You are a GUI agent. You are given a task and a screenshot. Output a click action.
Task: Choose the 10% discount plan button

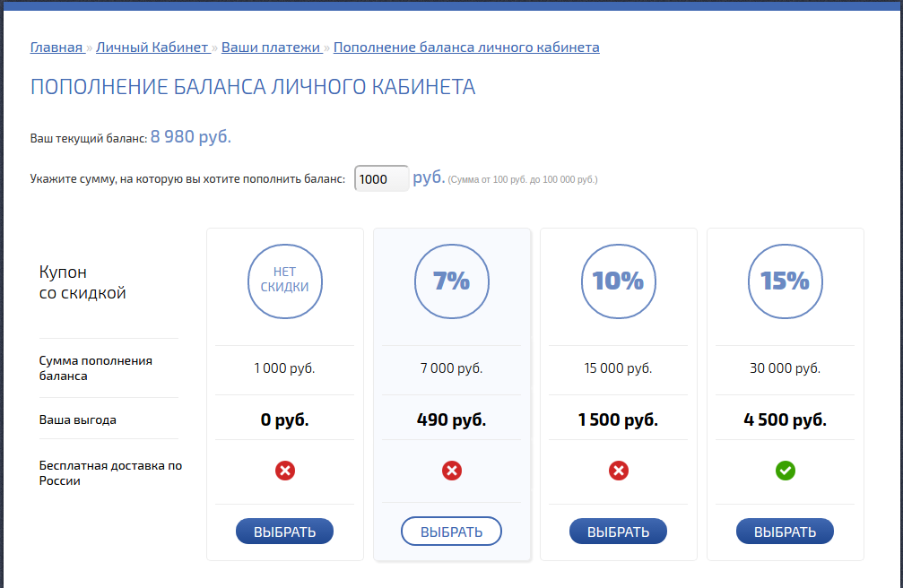click(618, 531)
